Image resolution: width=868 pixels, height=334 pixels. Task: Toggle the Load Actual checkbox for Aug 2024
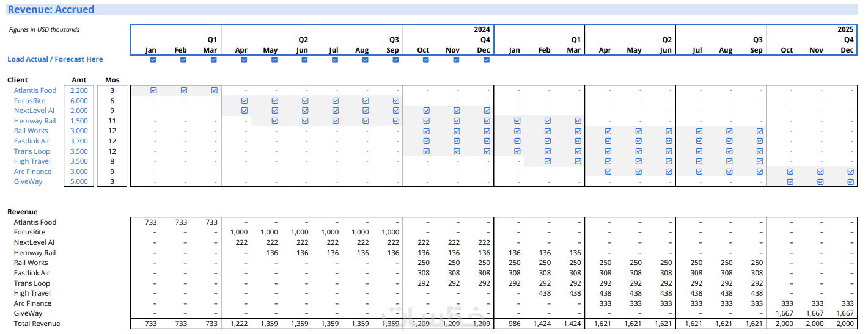click(366, 60)
